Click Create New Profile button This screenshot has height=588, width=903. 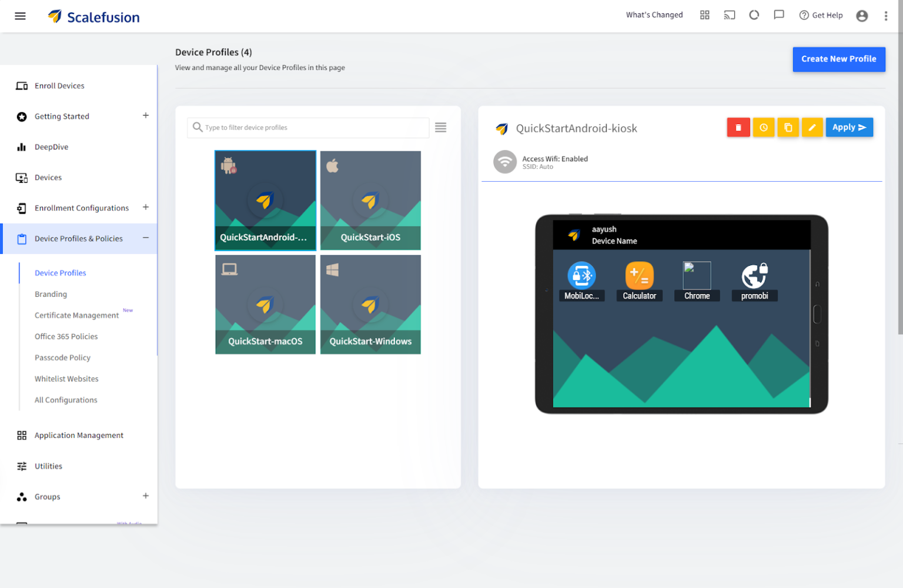pos(838,59)
